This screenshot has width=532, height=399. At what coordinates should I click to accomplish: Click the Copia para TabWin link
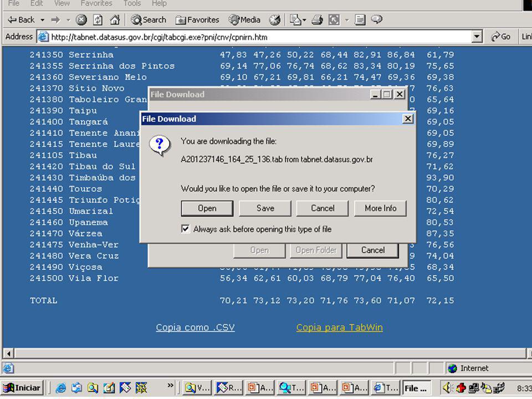339,328
